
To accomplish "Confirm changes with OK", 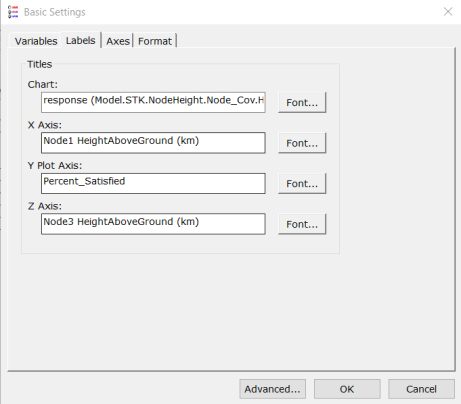I will click(x=347, y=389).
